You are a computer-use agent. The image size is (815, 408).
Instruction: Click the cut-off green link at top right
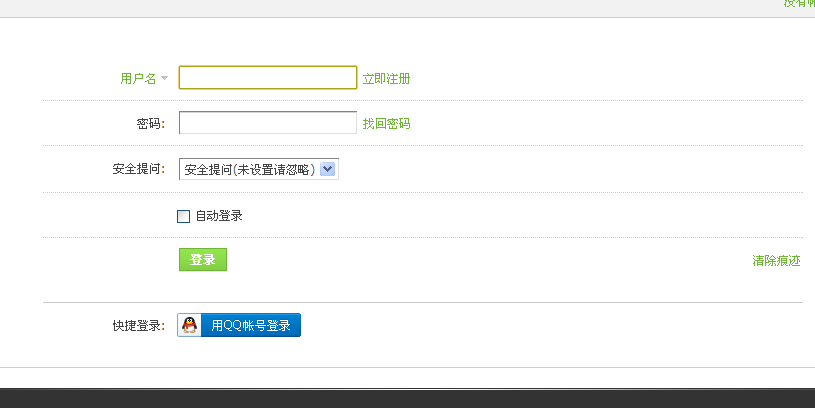[x=799, y=4]
